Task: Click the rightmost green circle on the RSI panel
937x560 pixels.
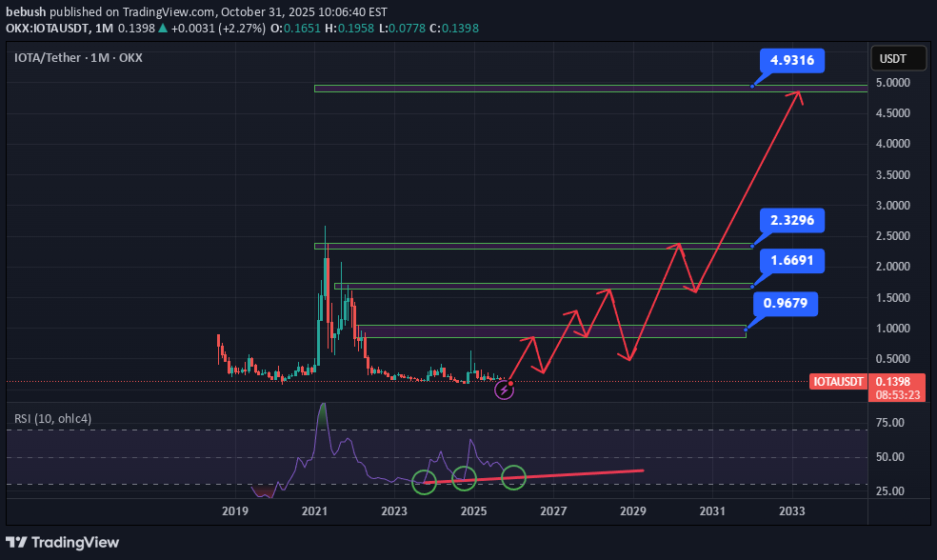Action: point(513,478)
